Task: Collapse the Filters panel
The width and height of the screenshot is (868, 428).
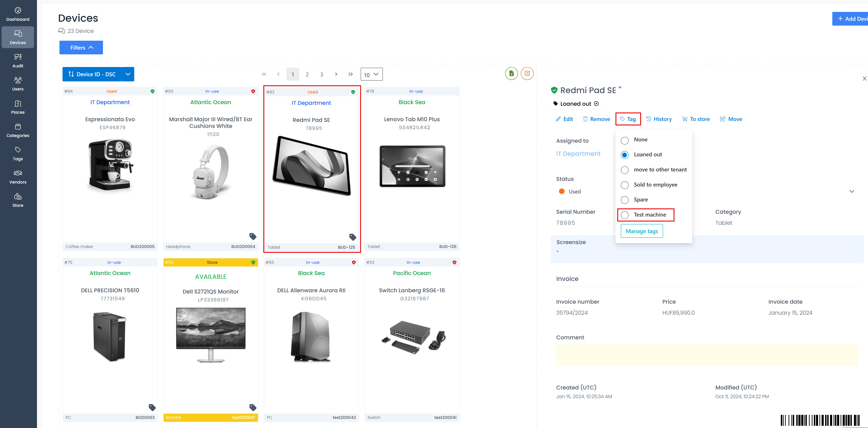Action: [x=81, y=47]
